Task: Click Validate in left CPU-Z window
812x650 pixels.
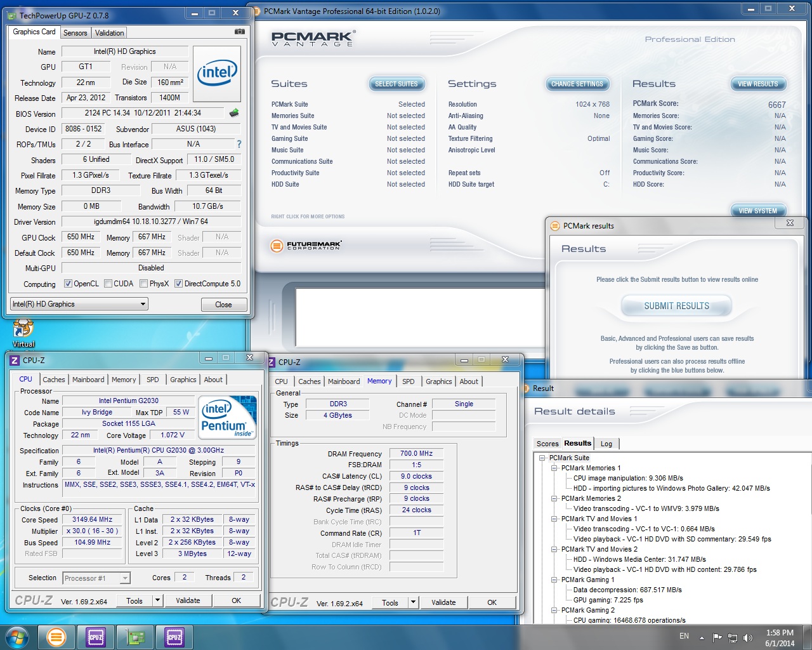Action: tap(188, 600)
